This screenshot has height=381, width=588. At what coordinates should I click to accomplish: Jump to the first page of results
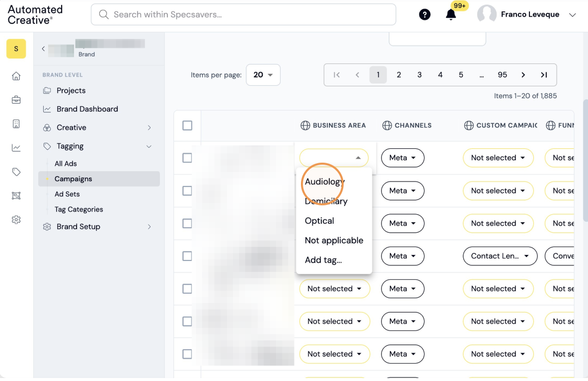click(337, 75)
